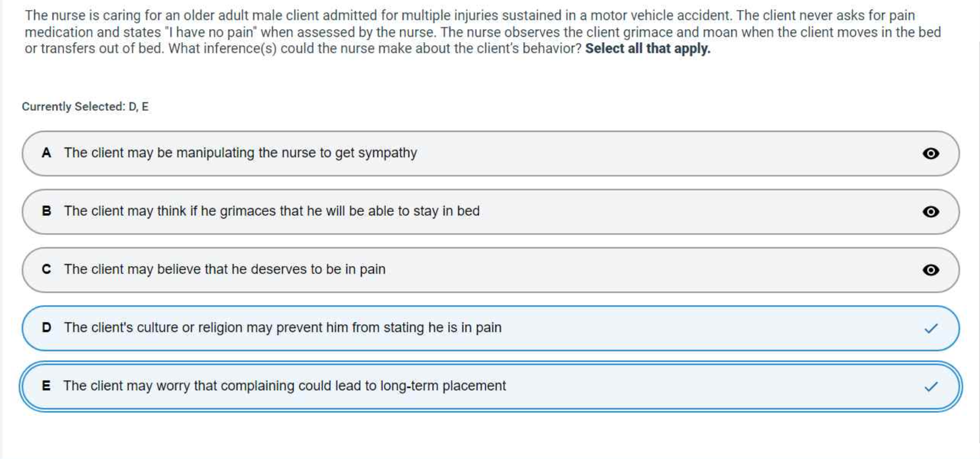Click the eye icon on option A
The width and height of the screenshot is (980, 459).
(x=930, y=153)
